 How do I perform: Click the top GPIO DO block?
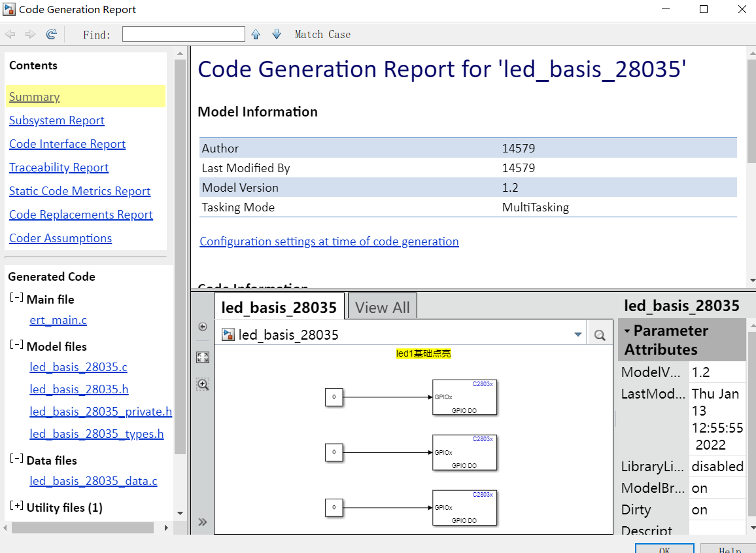pyautogui.click(x=464, y=397)
